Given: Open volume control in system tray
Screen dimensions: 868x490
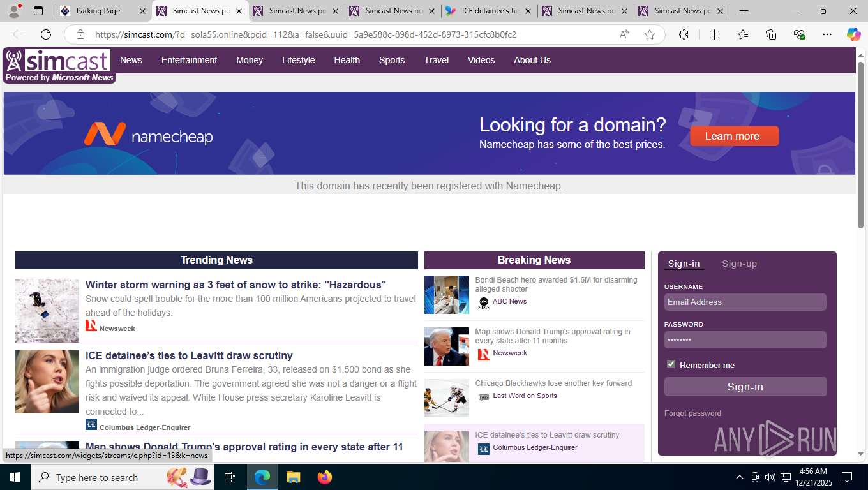Looking at the screenshot, I should pos(770,477).
